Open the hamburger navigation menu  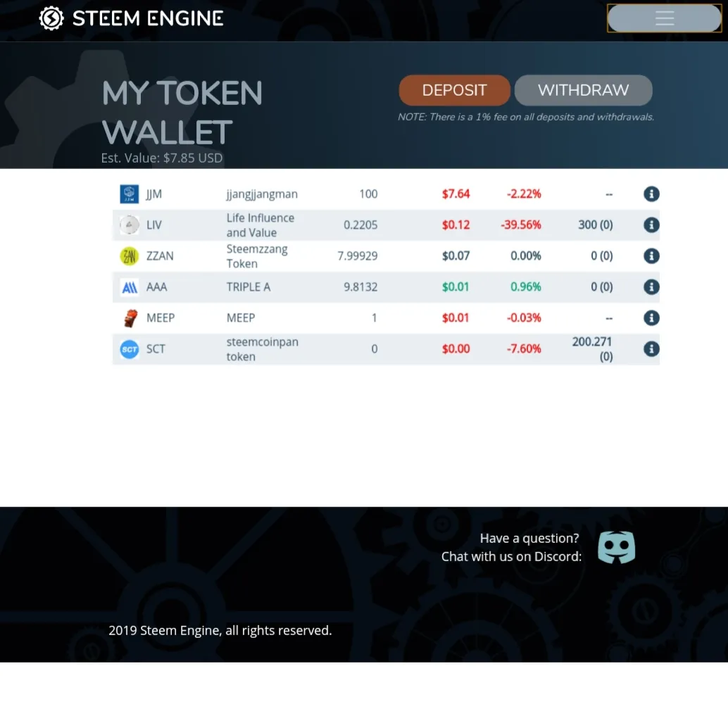(664, 18)
